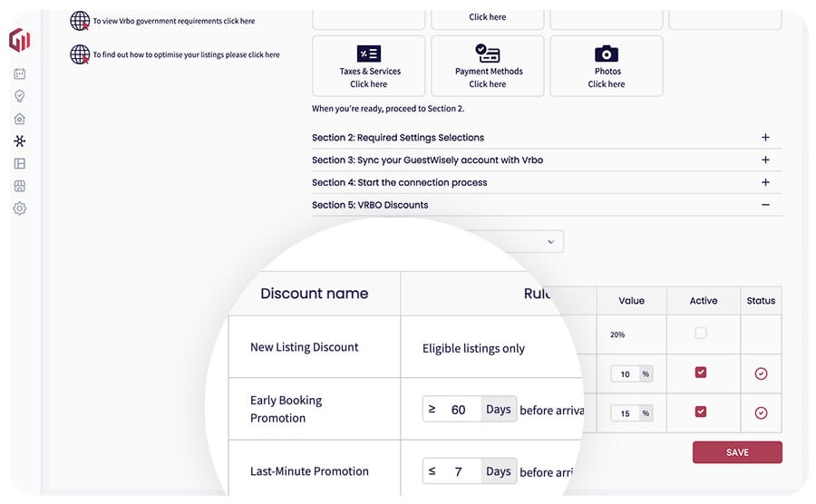Select the connections hub icon in the sidebar
This screenshot has width=816, height=504.
pos(20,141)
